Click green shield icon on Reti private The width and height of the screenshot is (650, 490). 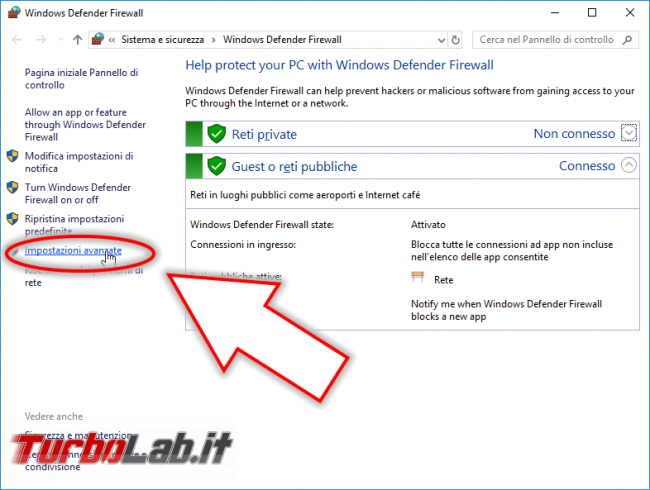click(216, 133)
